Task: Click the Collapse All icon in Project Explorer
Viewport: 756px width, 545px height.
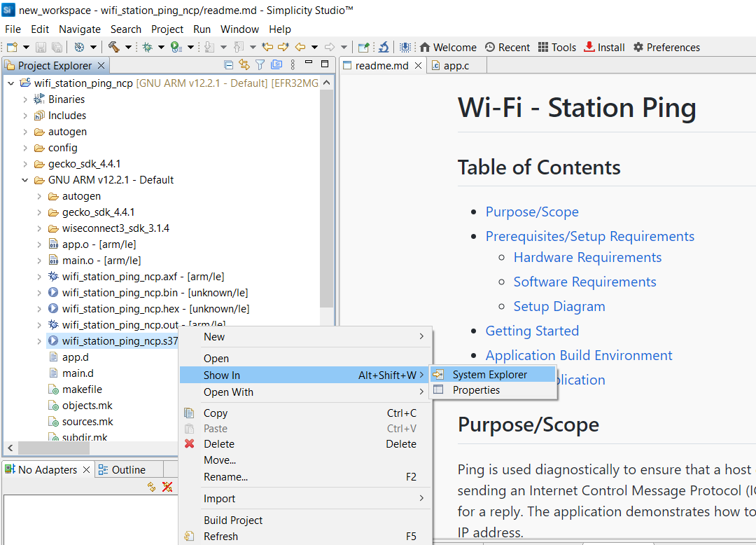Action: click(x=228, y=64)
